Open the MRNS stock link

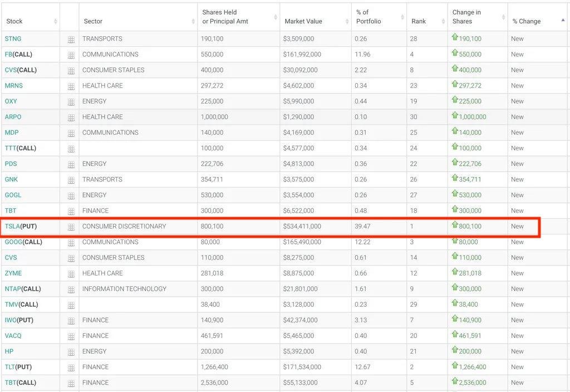click(x=14, y=86)
